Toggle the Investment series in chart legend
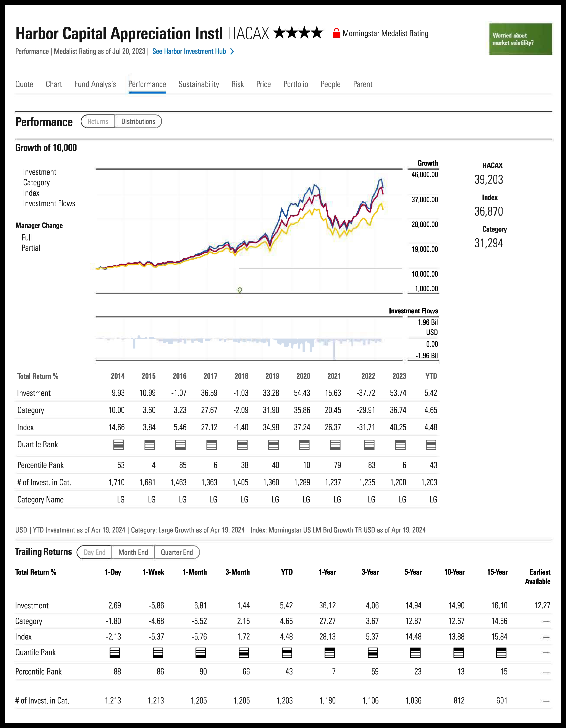Image resolution: width=566 pixels, height=728 pixels. tap(39, 172)
